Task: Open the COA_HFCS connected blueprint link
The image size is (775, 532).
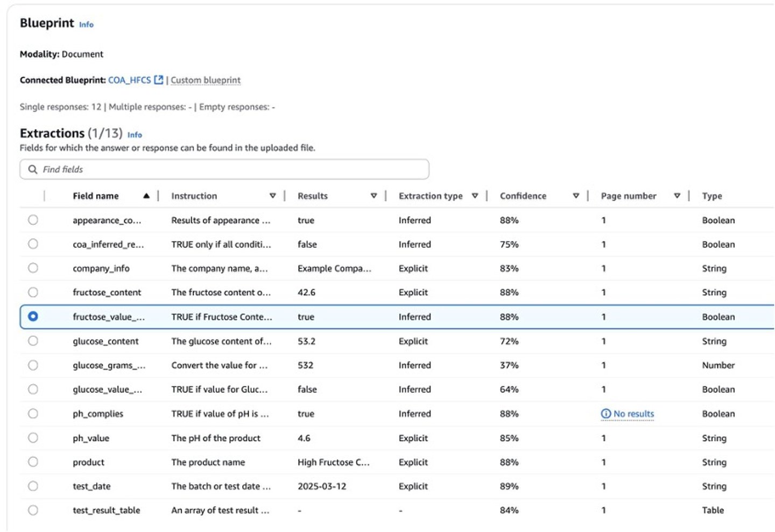Action: pos(130,80)
